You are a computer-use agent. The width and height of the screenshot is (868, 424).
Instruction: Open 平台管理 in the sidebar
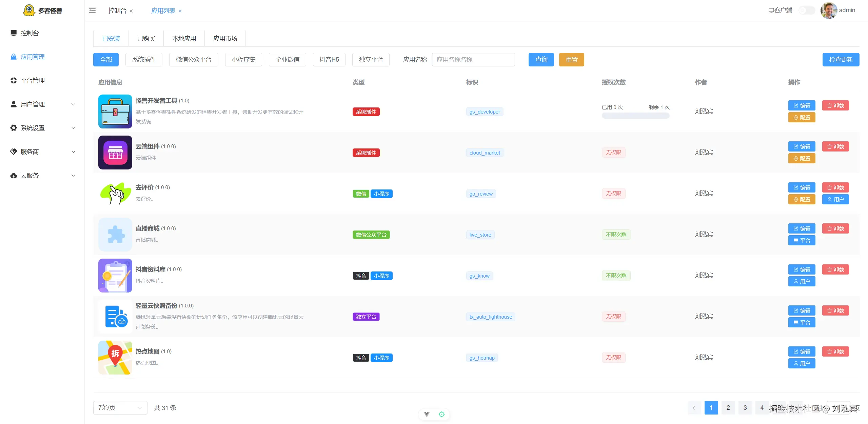(33, 80)
